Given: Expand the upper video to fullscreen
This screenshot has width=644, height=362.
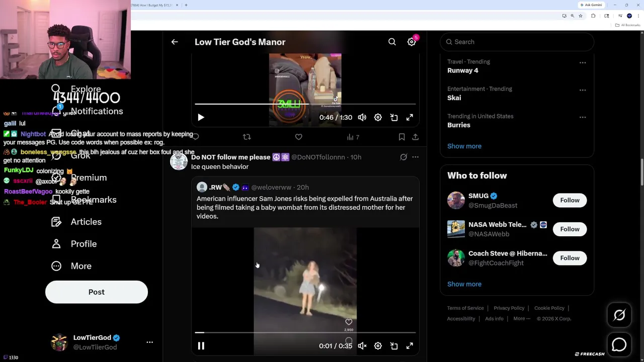Looking at the screenshot, I should [x=410, y=117].
